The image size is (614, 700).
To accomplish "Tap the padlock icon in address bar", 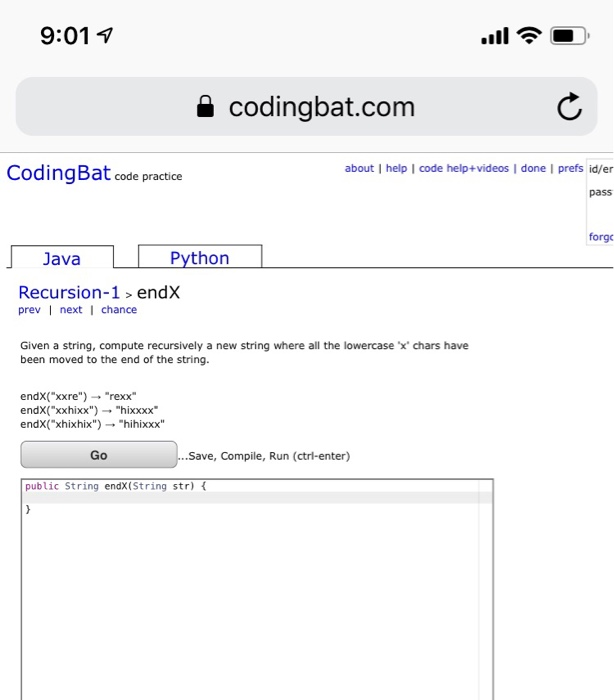I will (205, 106).
